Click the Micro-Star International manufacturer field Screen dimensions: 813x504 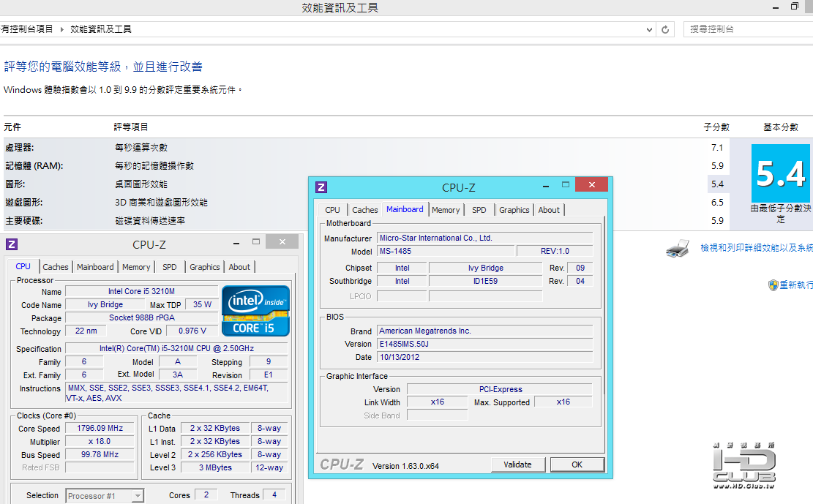click(484, 238)
